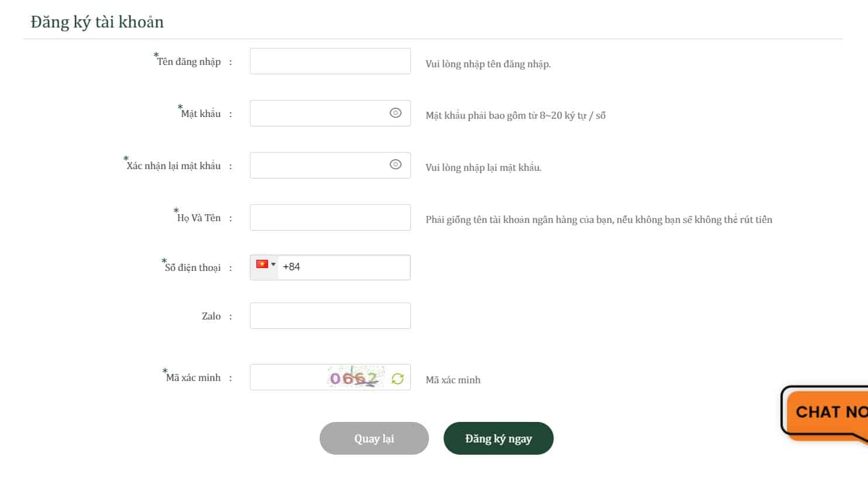Reveal the confirm password text
This screenshot has height=498, width=868.
(x=396, y=164)
